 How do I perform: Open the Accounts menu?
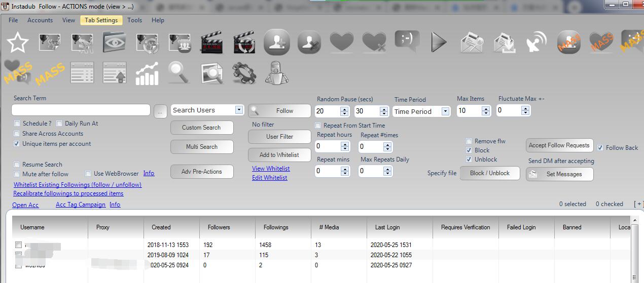coord(40,20)
